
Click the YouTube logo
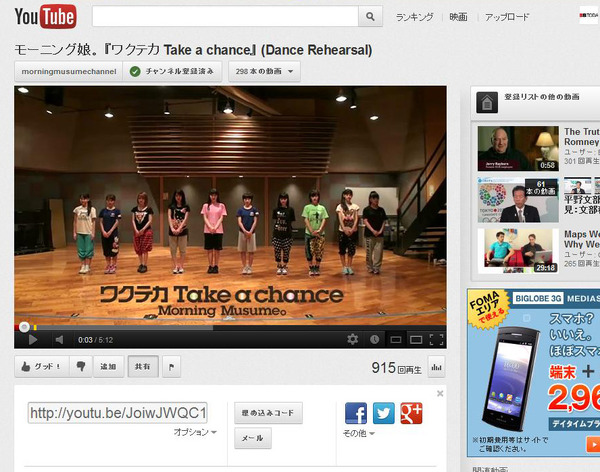click(x=46, y=16)
